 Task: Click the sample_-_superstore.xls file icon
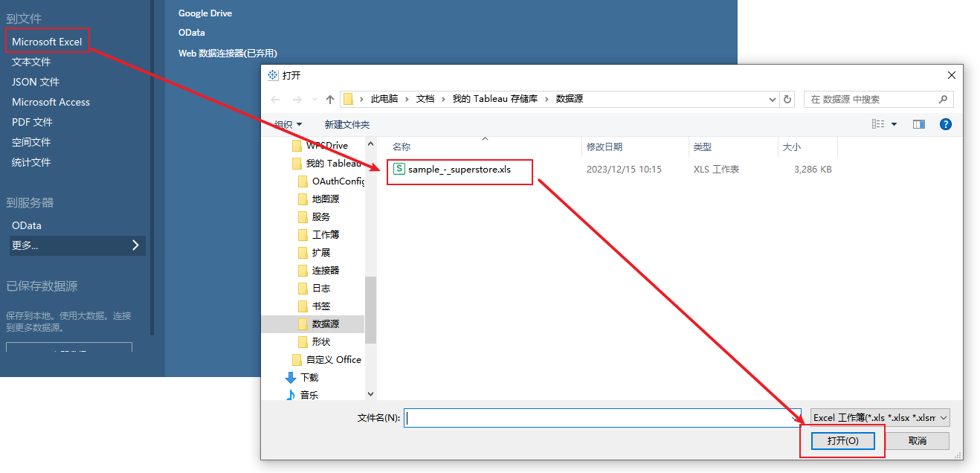[x=399, y=169]
